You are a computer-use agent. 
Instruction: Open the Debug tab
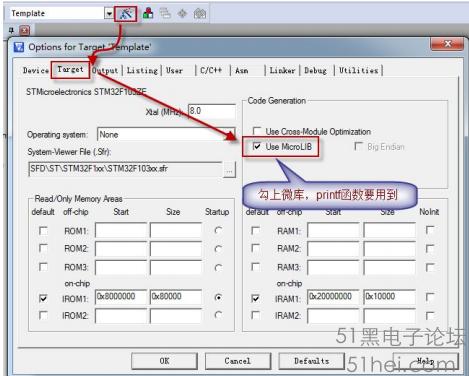point(315,70)
